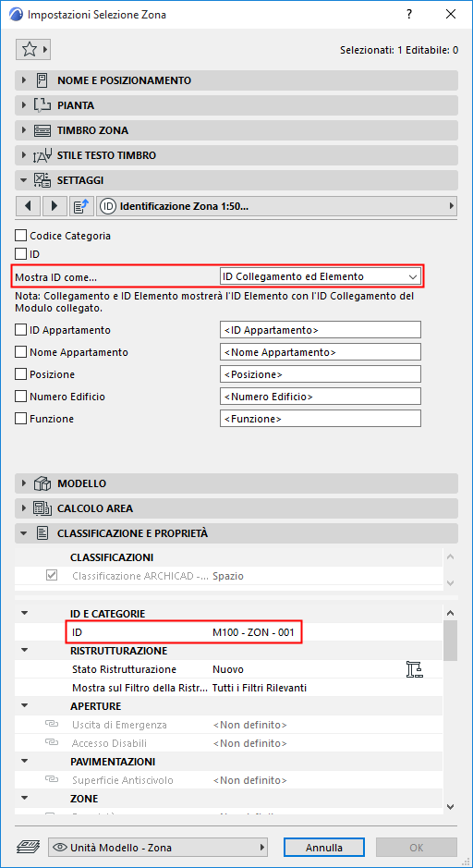Collapse APERTURE group

click(24, 706)
